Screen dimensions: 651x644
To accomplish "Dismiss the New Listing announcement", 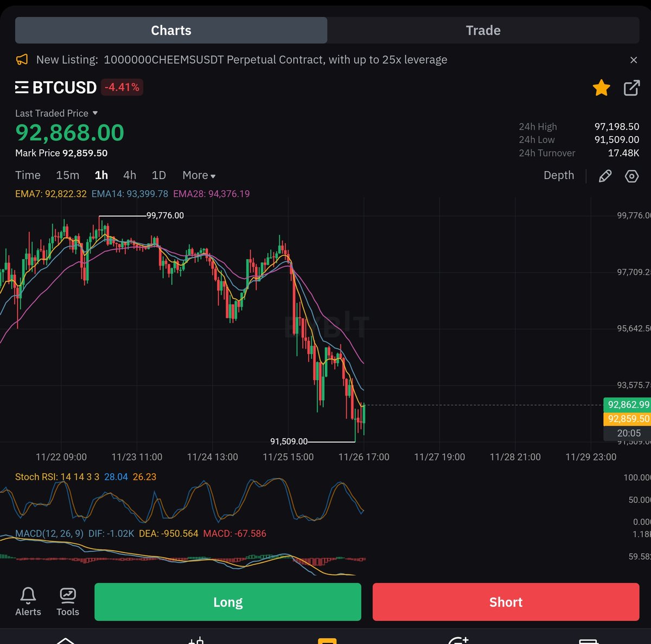I will click(x=633, y=60).
